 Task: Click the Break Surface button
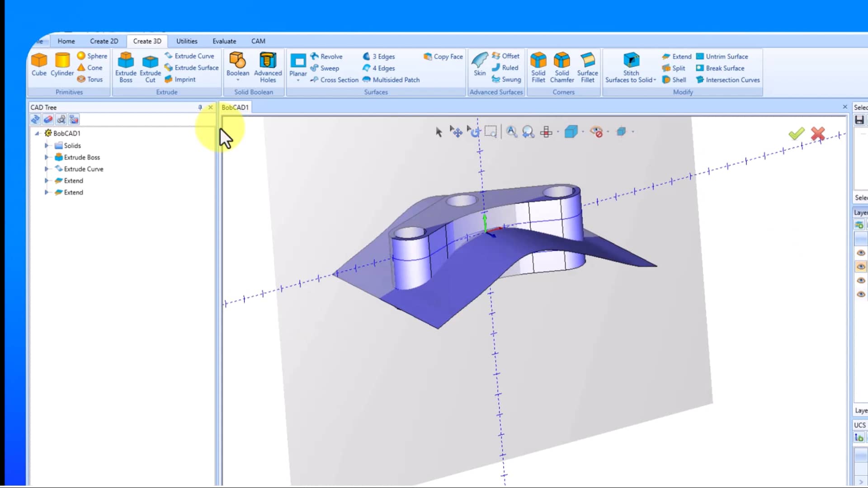tap(720, 68)
